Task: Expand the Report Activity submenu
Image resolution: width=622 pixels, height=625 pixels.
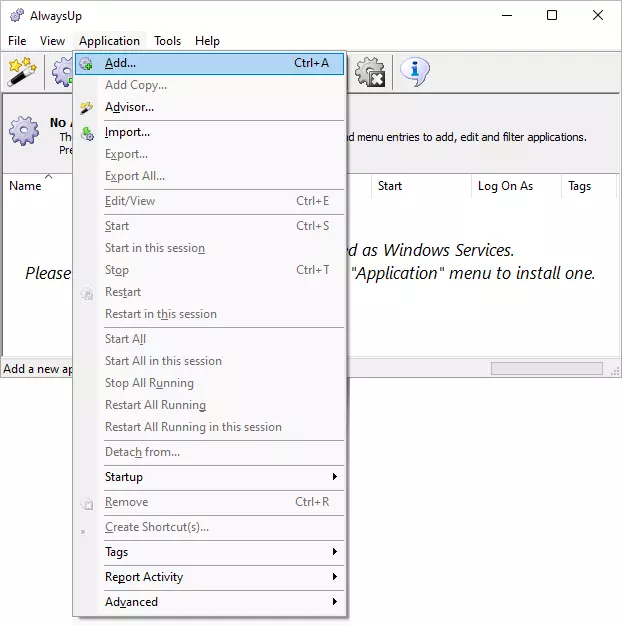Action: point(209,577)
